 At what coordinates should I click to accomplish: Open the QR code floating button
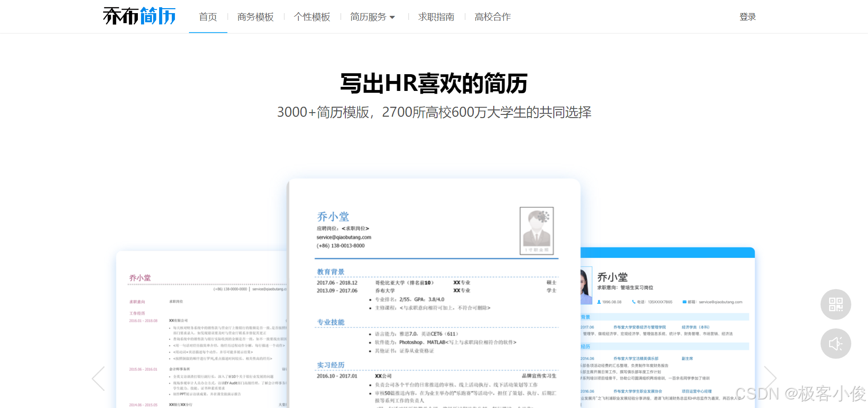(836, 304)
